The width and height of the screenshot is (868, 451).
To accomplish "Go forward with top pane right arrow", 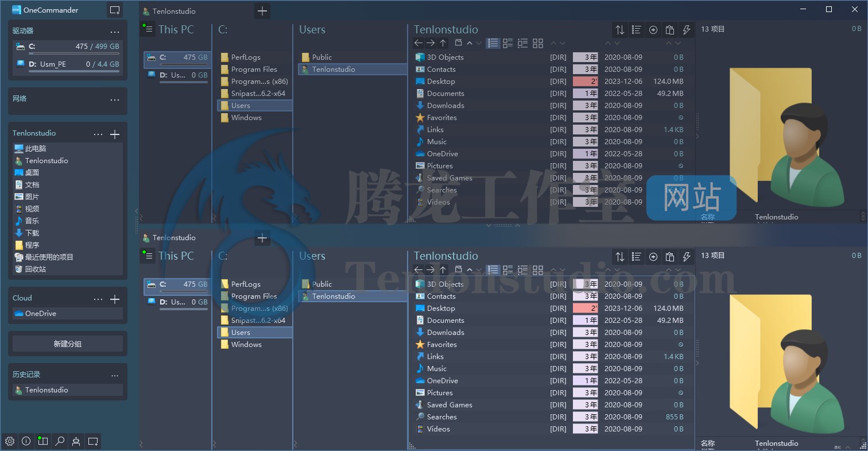I will coord(431,43).
